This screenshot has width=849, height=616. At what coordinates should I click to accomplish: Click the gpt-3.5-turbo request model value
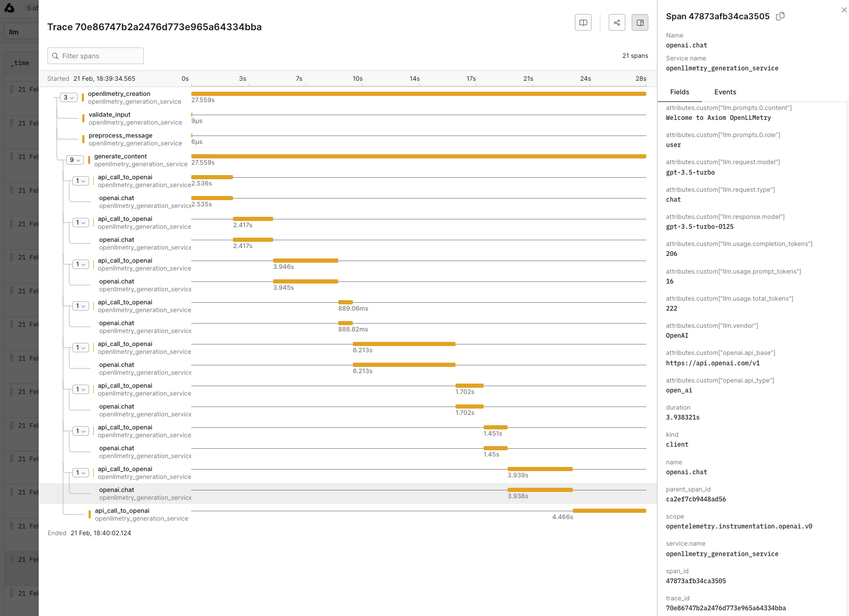(x=690, y=173)
